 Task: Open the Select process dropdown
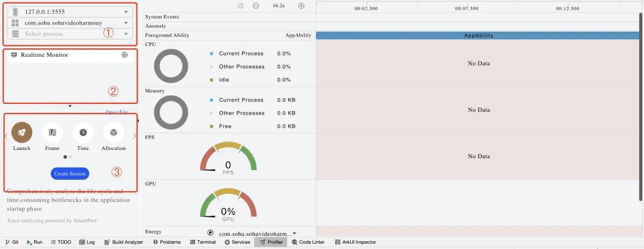(70, 34)
